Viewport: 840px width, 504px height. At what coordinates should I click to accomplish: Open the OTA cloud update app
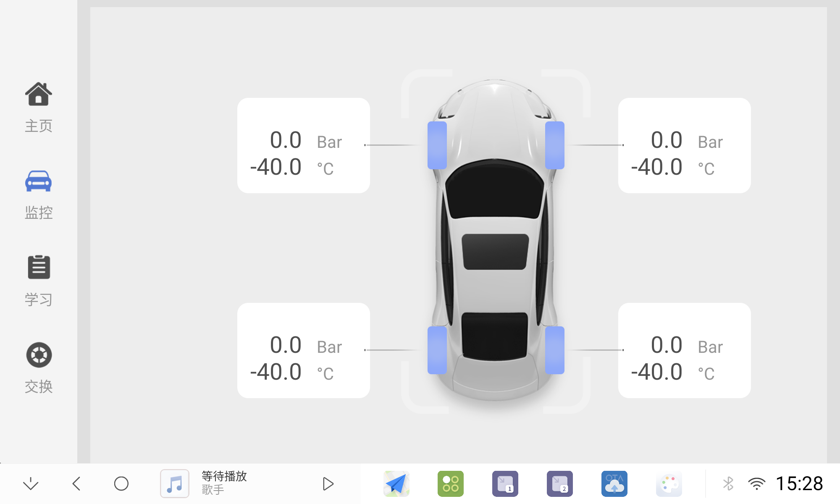614,484
